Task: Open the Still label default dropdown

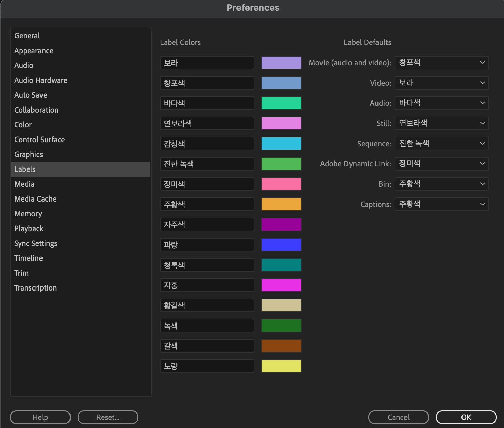Action: [442, 123]
